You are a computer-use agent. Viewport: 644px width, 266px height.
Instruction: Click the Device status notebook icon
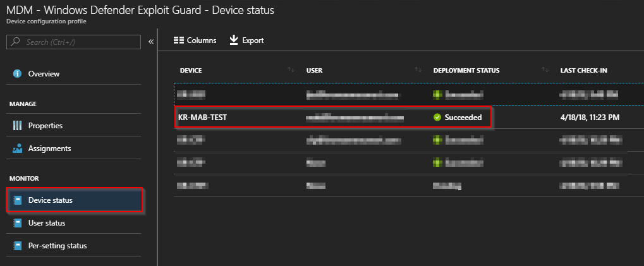[17, 200]
